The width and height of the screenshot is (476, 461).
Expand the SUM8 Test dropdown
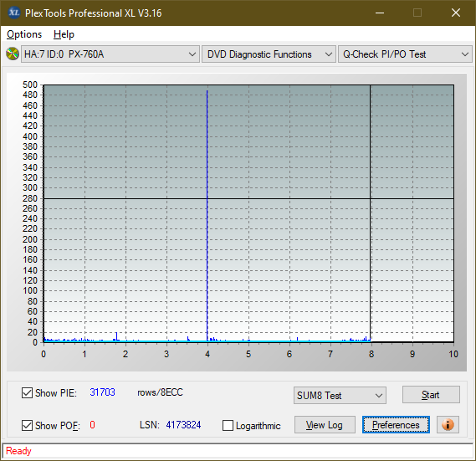pyautogui.click(x=340, y=396)
